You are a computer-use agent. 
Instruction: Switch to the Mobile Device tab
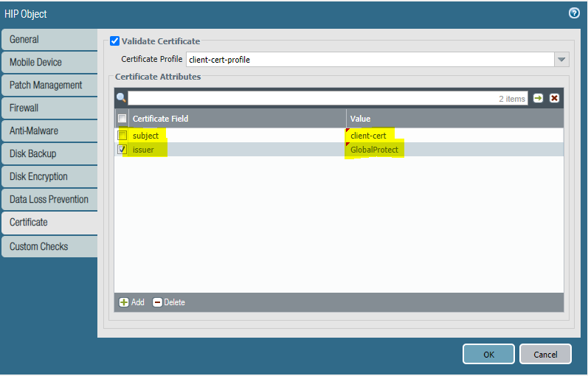pos(49,62)
